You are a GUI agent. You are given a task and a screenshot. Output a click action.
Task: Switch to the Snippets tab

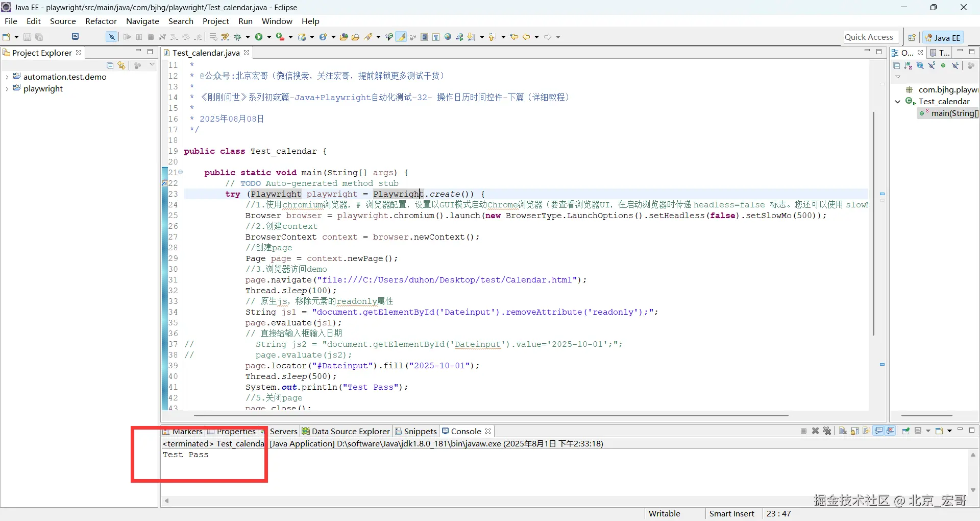pyautogui.click(x=416, y=432)
